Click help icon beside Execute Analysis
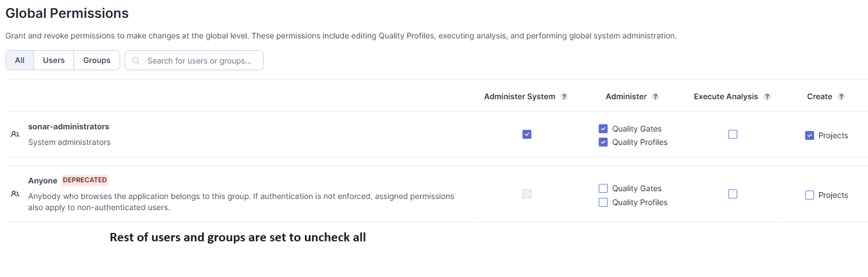868x277 pixels. point(767,96)
